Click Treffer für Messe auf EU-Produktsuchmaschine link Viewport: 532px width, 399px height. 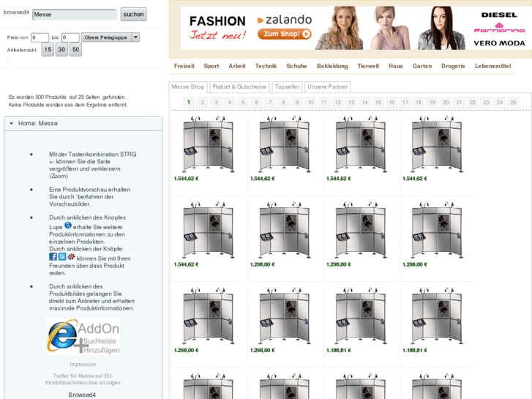(x=83, y=379)
